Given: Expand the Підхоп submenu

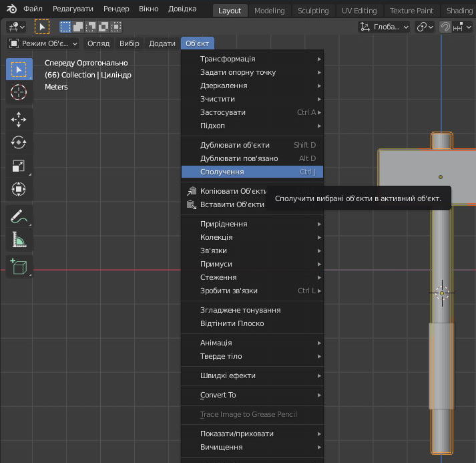Looking at the screenshot, I should pos(252,126).
